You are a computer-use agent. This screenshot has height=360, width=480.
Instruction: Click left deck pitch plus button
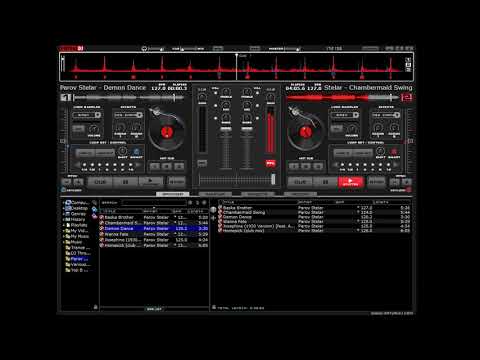tap(79, 182)
